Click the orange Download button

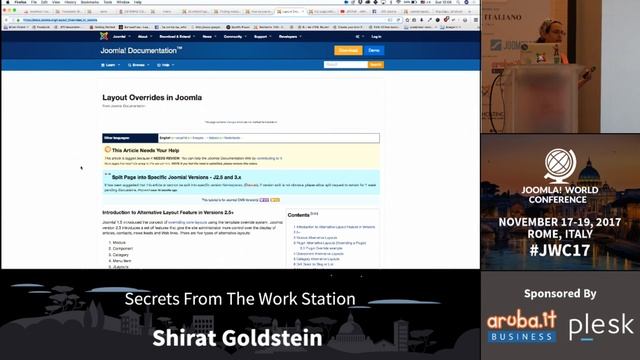point(348,50)
